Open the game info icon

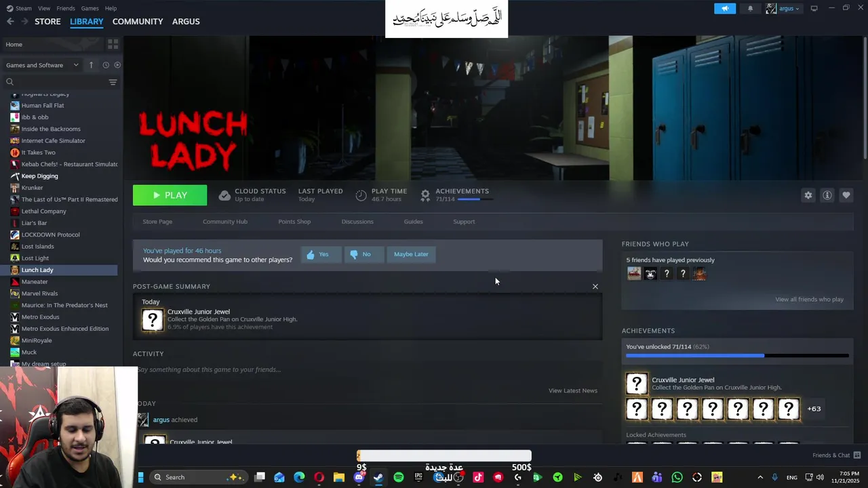pyautogui.click(x=827, y=195)
